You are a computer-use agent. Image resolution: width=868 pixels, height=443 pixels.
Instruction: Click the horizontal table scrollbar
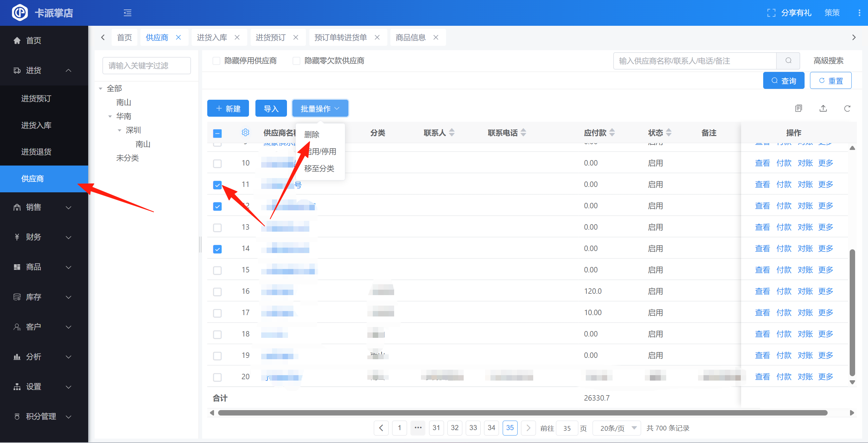(x=522, y=413)
